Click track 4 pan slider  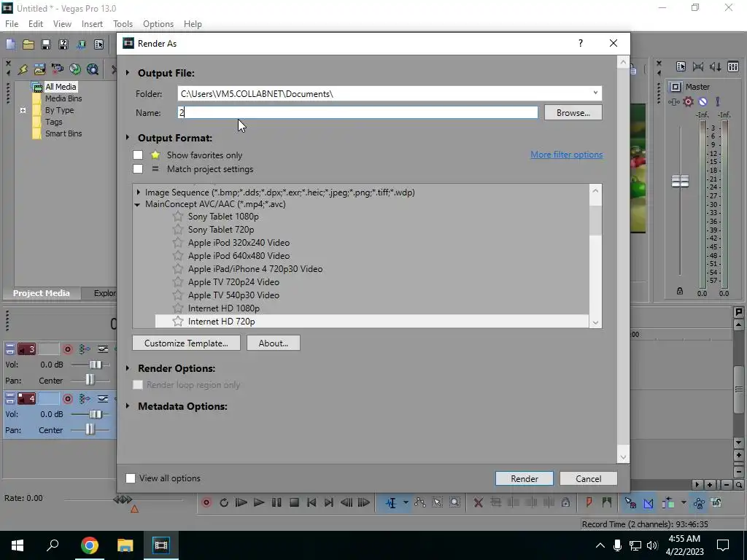tap(90, 430)
